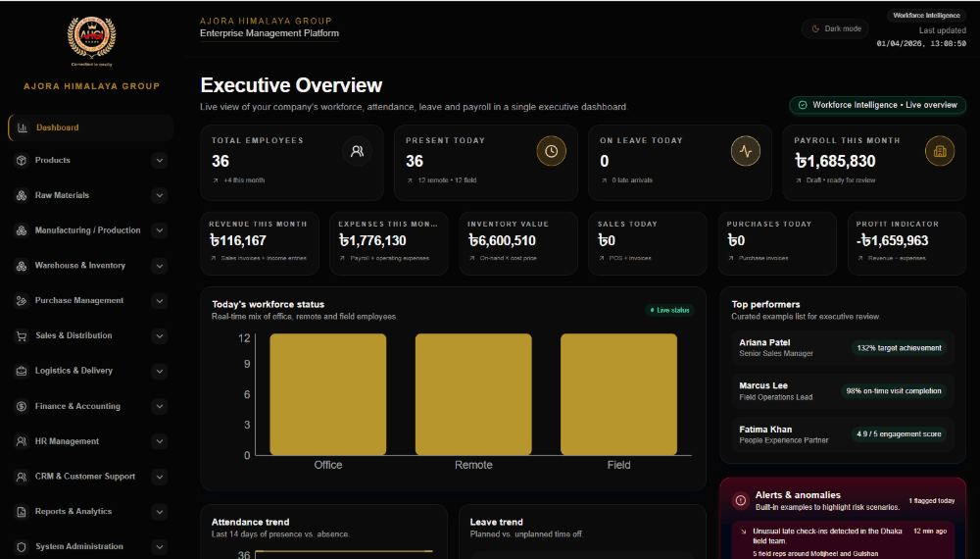This screenshot has height=559, width=980.
Task: Click the Logistics & Delivery icon
Action: coord(22,371)
